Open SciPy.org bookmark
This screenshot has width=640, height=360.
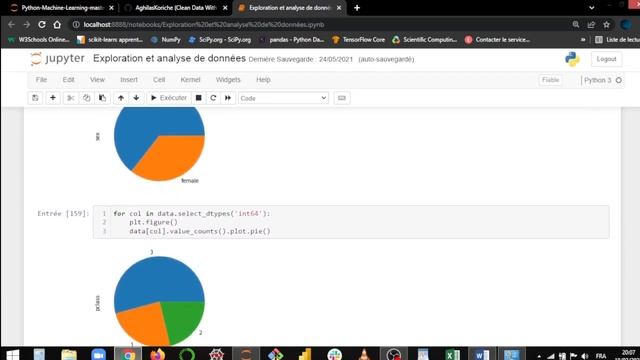coord(220,40)
